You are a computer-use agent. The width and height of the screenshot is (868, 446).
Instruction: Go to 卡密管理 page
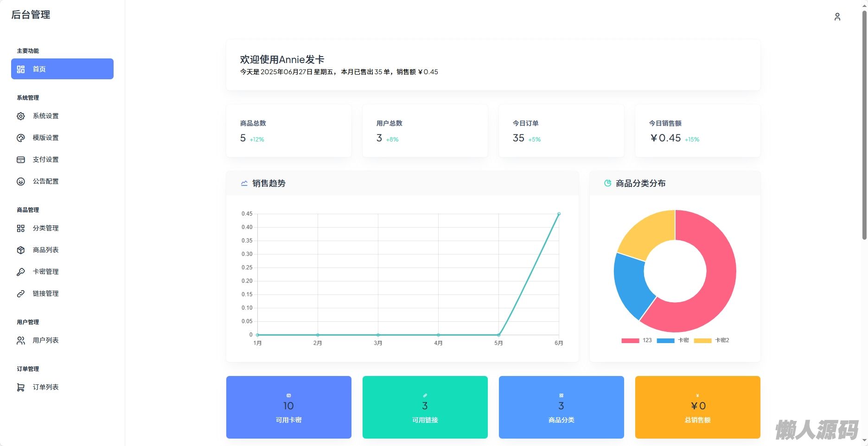pyautogui.click(x=62, y=272)
